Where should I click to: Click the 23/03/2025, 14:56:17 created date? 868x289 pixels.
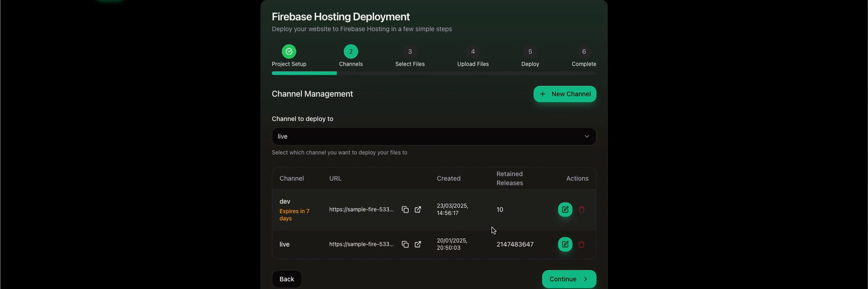tap(452, 209)
